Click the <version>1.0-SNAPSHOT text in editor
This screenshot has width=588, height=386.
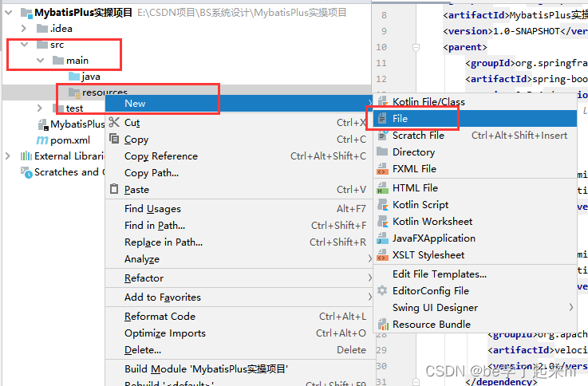(501, 31)
